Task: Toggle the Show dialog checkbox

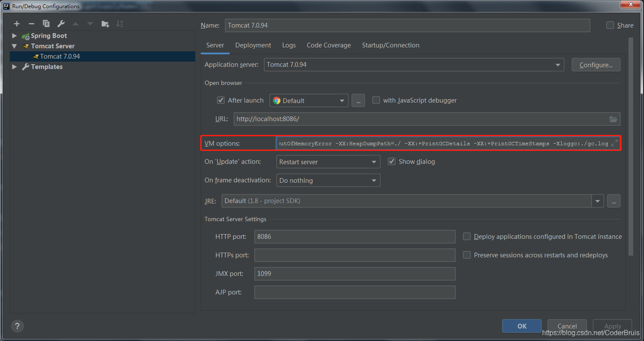Action: click(392, 161)
